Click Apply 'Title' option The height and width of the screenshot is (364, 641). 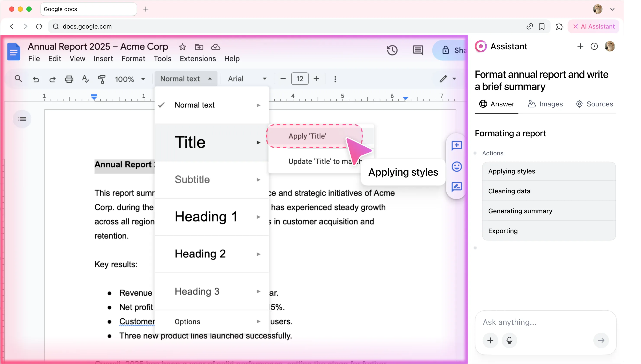pyautogui.click(x=307, y=136)
